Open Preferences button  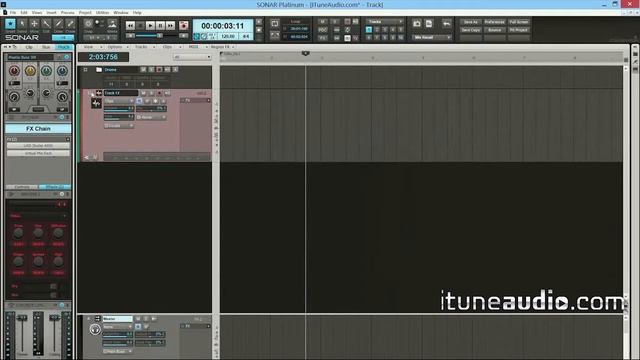pos(494,22)
